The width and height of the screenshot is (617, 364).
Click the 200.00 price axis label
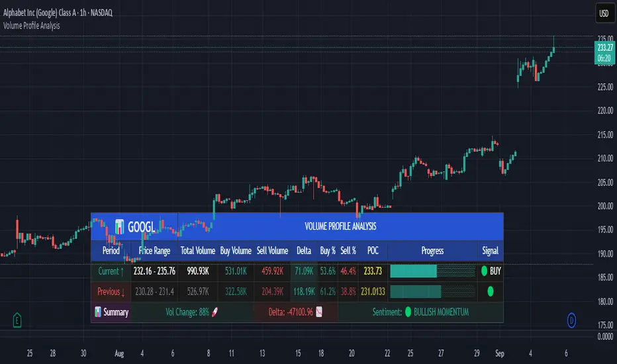605,206
